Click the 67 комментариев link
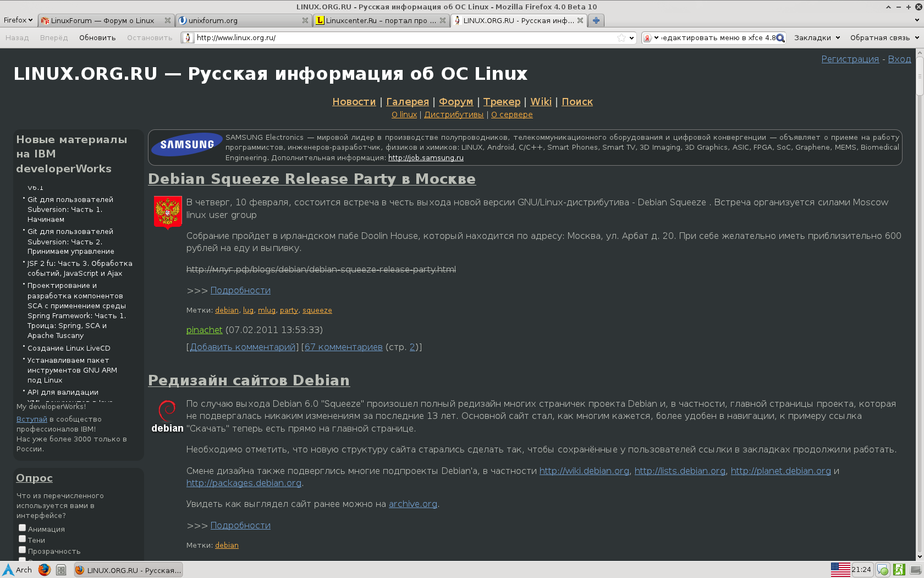Image resolution: width=924 pixels, height=578 pixels. coord(344,347)
